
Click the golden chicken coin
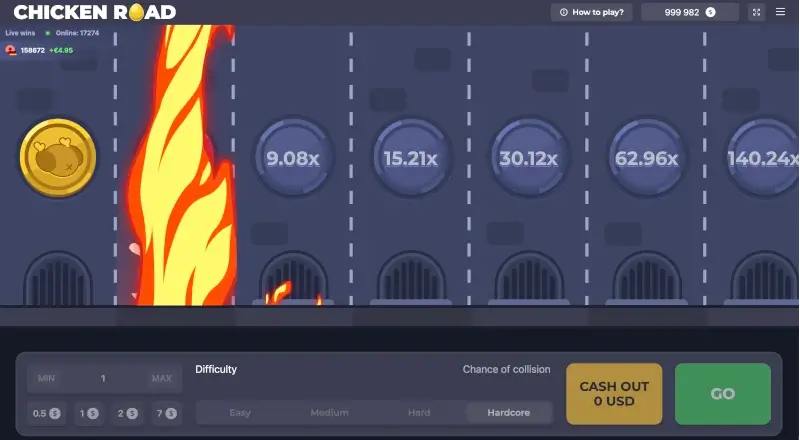pyautogui.click(x=58, y=158)
